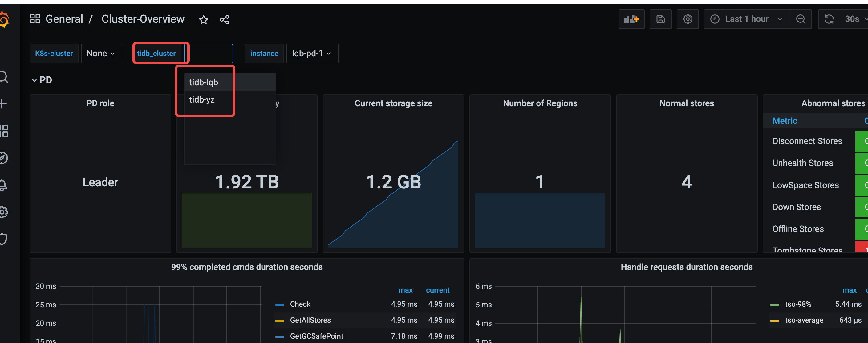The height and width of the screenshot is (343, 868).
Task: Click the zoom out time range icon
Action: [801, 19]
